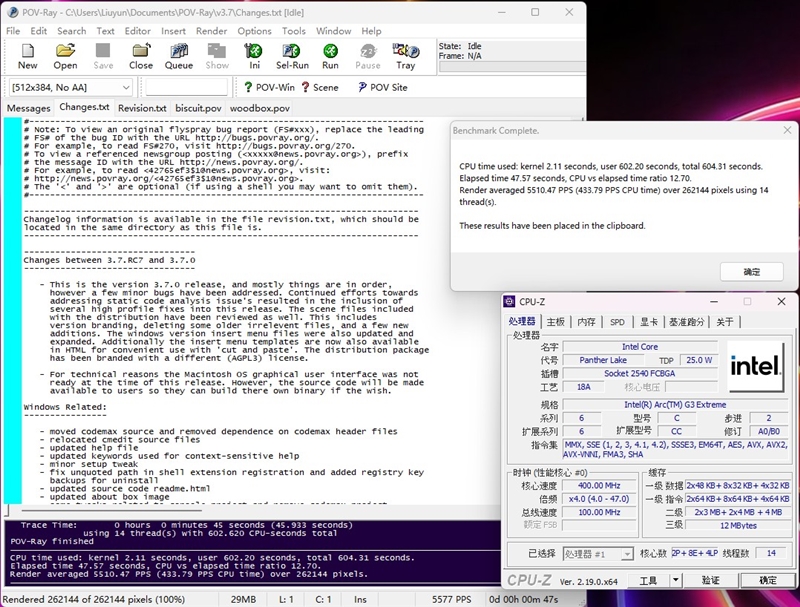
Task: Click the Panther Lake codename field
Action: tap(603, 360)
